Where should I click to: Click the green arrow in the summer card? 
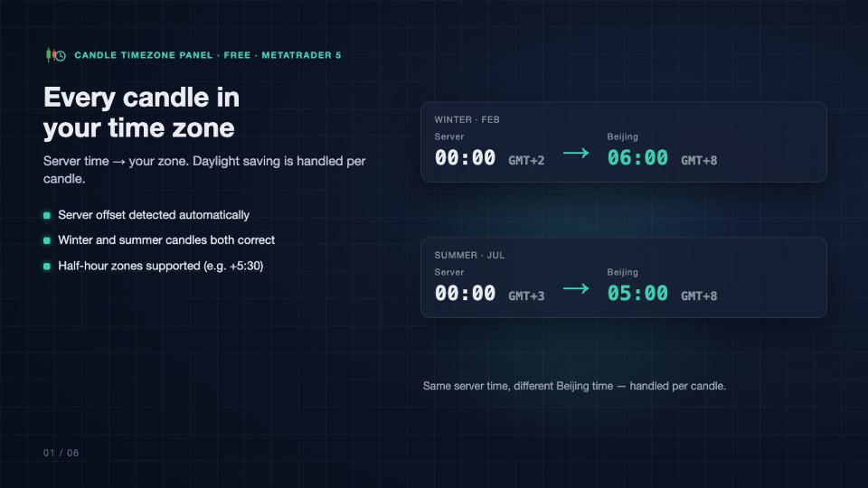pyautogui.click(x=576, y=288)
